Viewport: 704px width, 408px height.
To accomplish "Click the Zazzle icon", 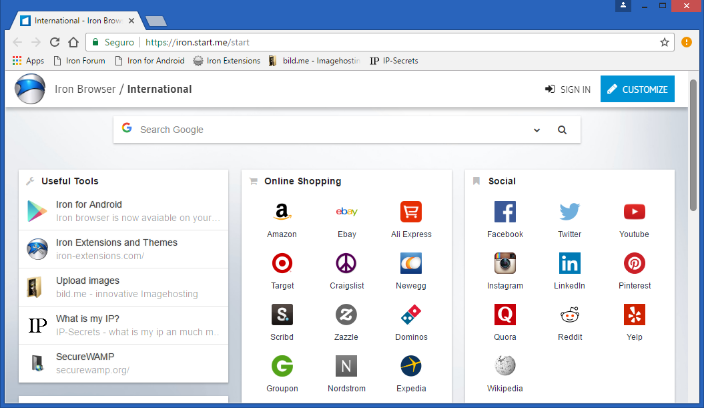I will [346, 315].
